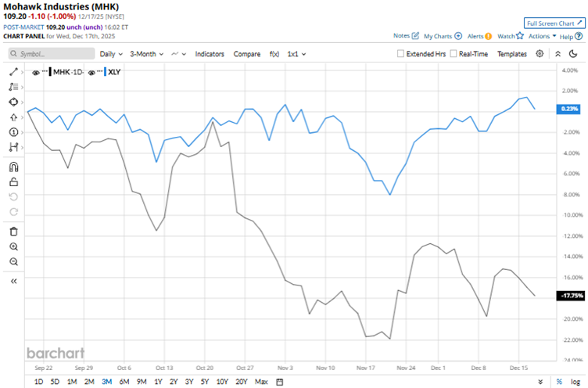The image size is (588, 388).
Task: Select the Max time range
Action: tap(261, 382)
